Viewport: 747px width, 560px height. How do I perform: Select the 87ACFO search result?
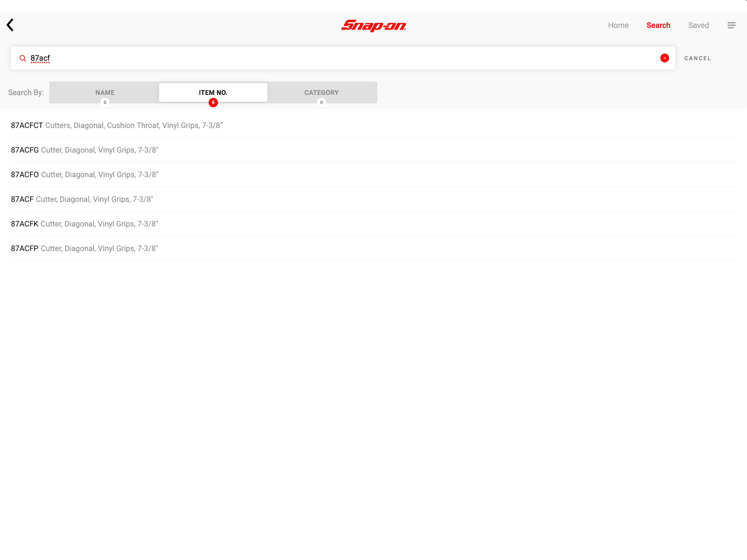[x=84, y=175]
